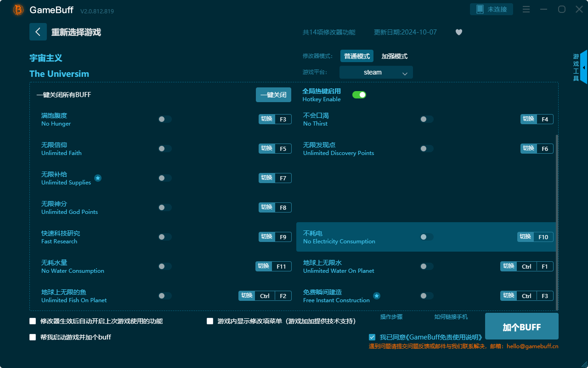Image resolution: width=588 pixels, height=368 pixels.
Task: Check 帮我启动游戏并加个buff option
Action: coord(32,337)
